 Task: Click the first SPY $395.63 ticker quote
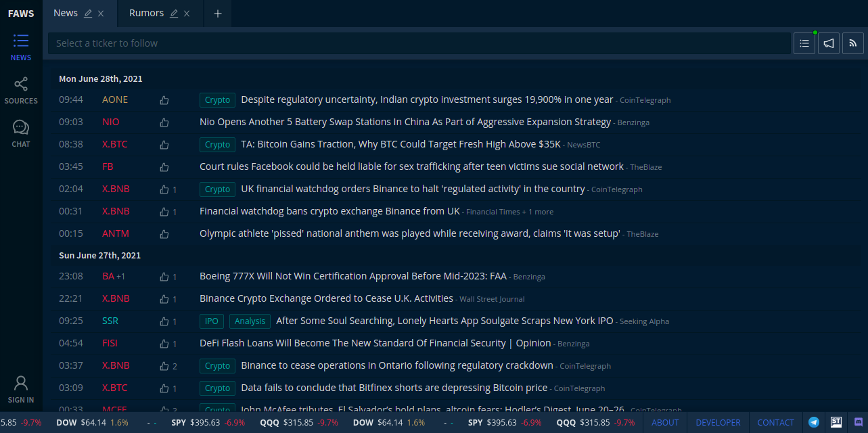(x=208, y=422)
